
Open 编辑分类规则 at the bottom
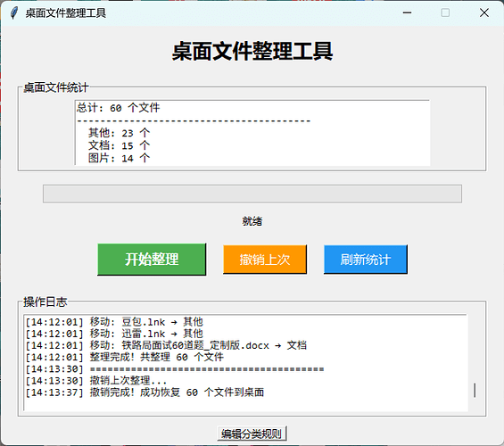pyautogui.click(x=252, y=434)
